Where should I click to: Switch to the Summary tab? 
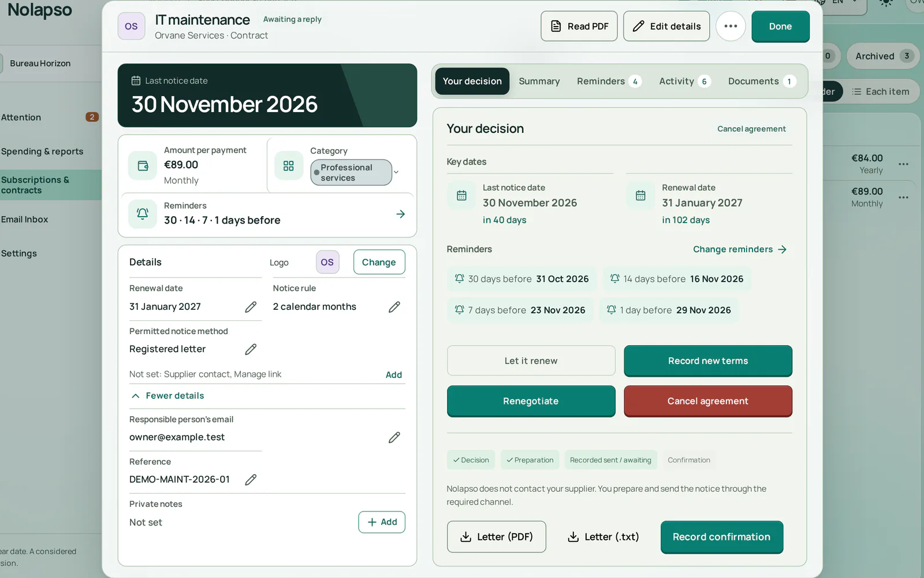tap(539, 81)
